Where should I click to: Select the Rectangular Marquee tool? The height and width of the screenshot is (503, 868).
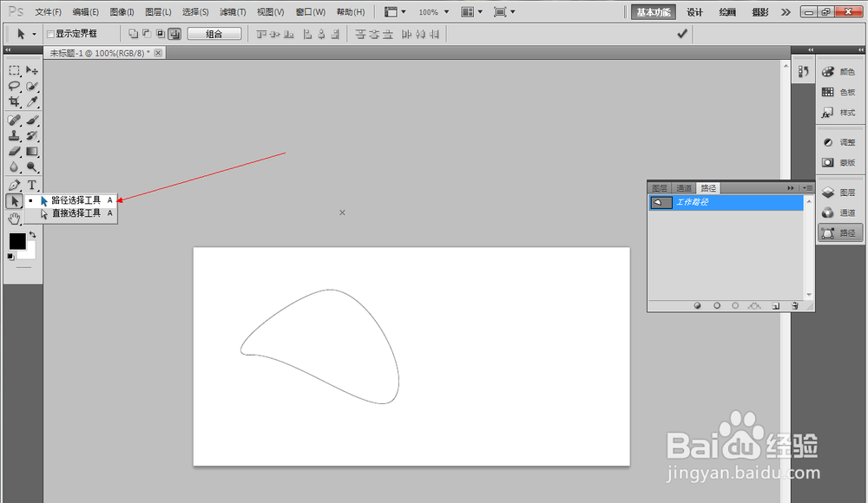coord(15,70)
